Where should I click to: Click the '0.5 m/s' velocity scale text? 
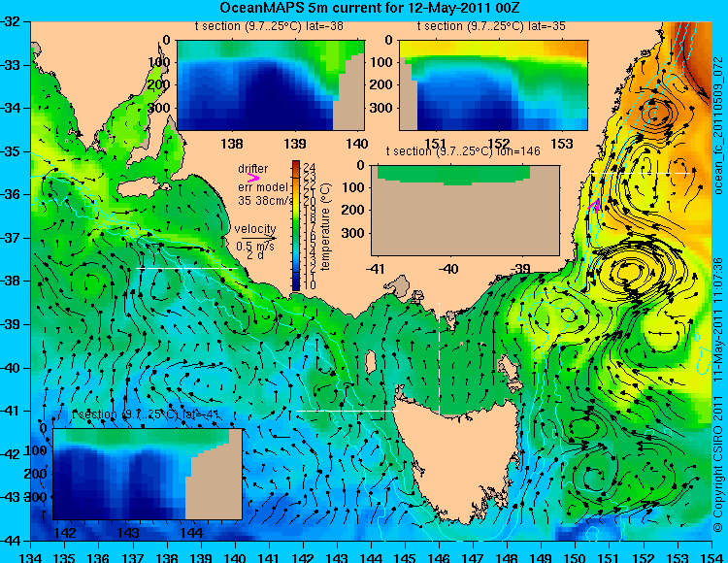(255, 246)
